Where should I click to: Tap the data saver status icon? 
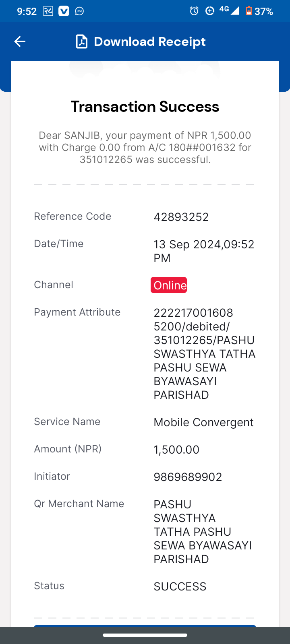click(209, 11)
